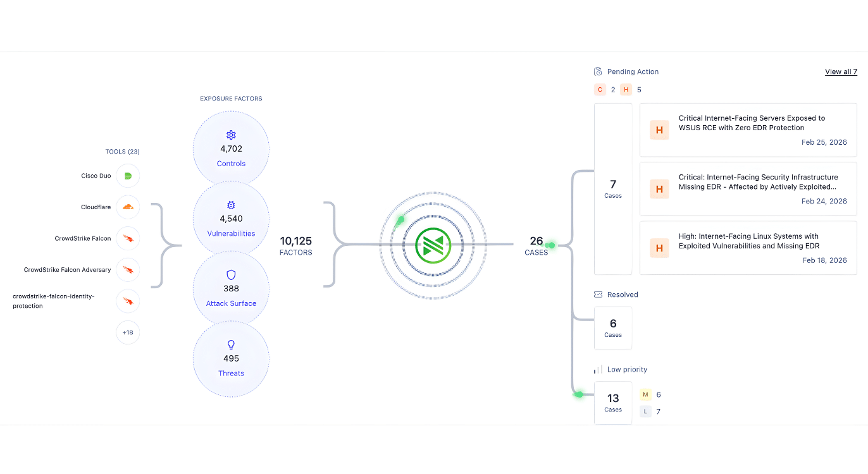868x474 pixels.
Task: Select the CrowdStrike Falcon Adversary icon
Action: (x=128, y=270)
